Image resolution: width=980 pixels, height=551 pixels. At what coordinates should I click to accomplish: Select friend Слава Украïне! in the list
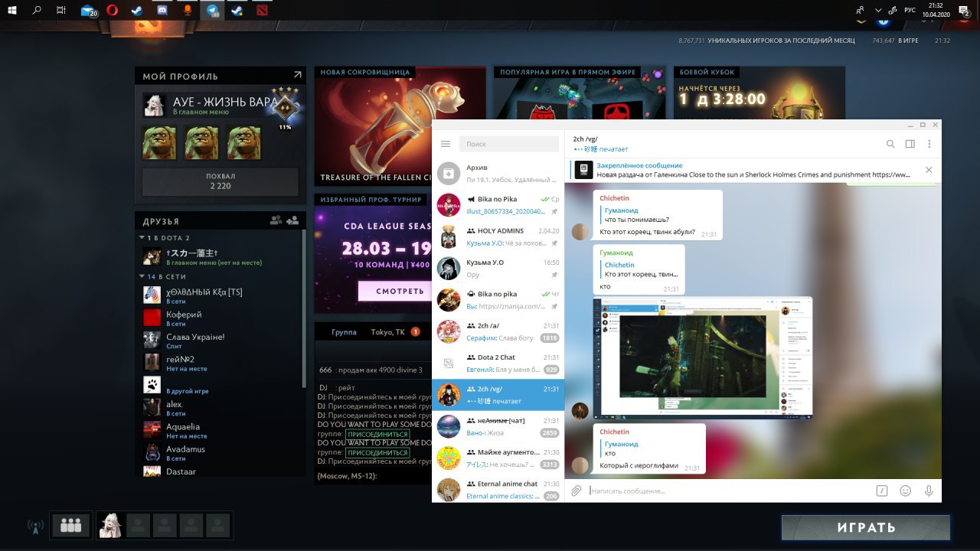[220, 340]
